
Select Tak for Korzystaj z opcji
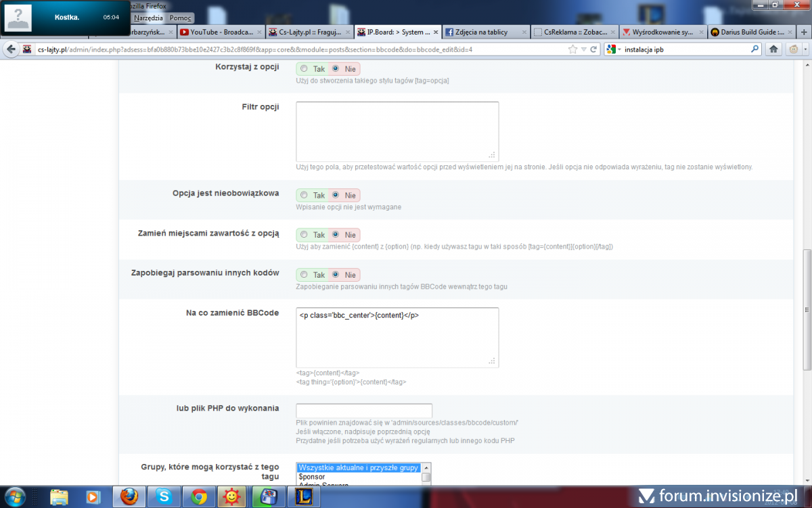(x=304, y=69)
